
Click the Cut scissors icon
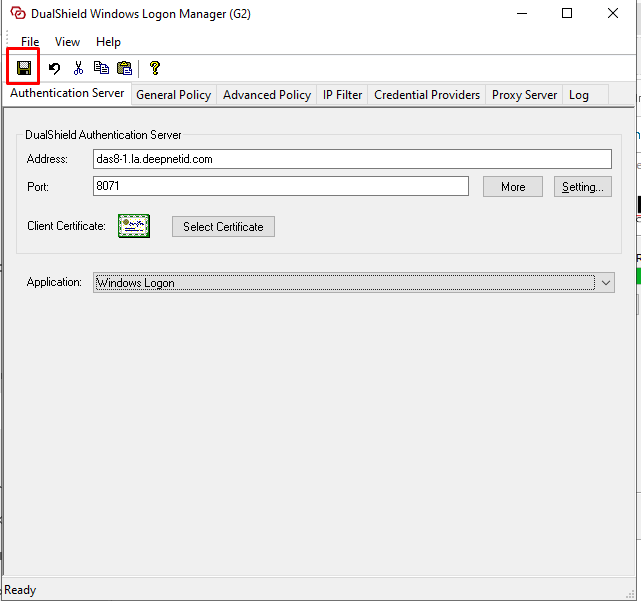[x=78, y=68]
